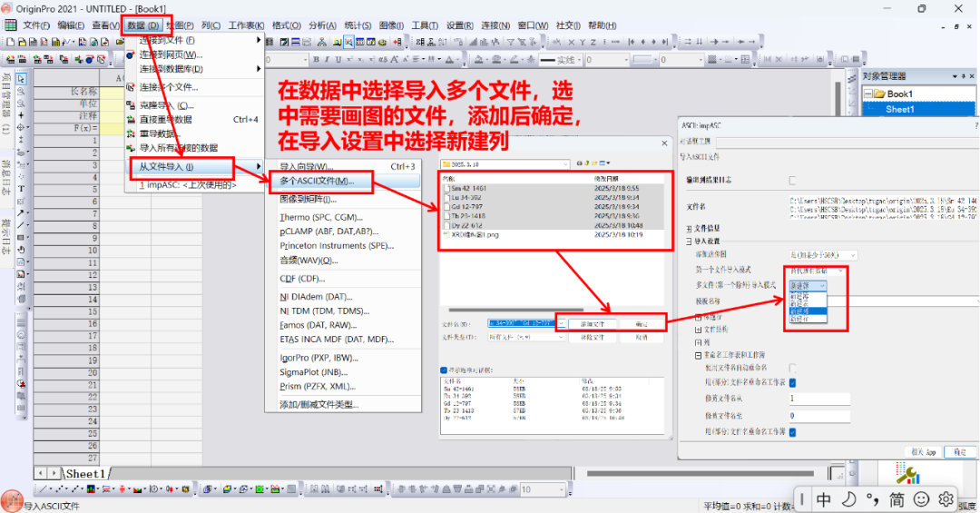The height and width of the screenshot is (513, 980).
Task: Click the line plot icon in bottom toolbar
Action: point(43,489)
